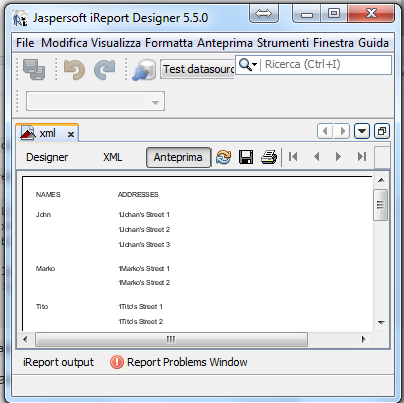Go to the next page
404x403 pixels.
coord(338,156)
